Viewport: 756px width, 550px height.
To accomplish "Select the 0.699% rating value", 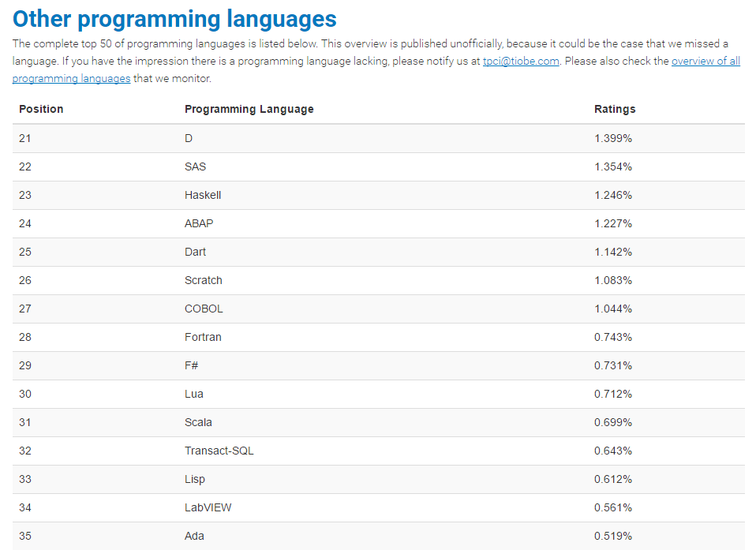I will click(x=613, y=423).
